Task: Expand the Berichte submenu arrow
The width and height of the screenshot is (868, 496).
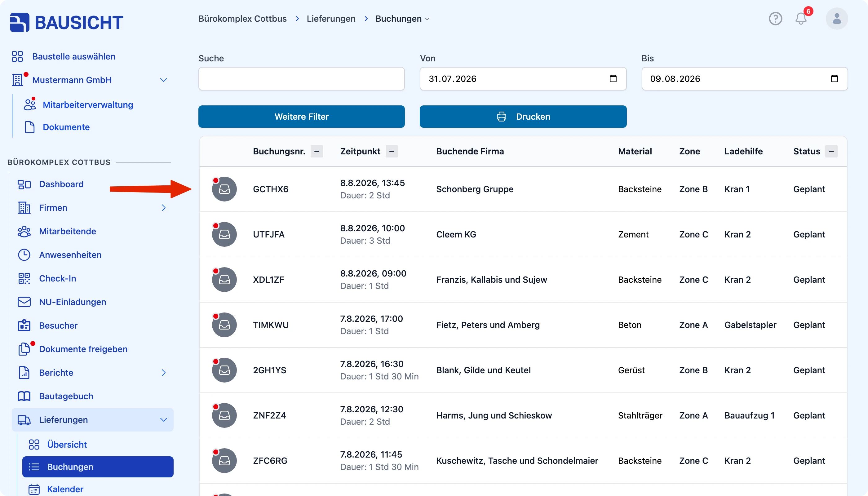Action: click(163, 372)
